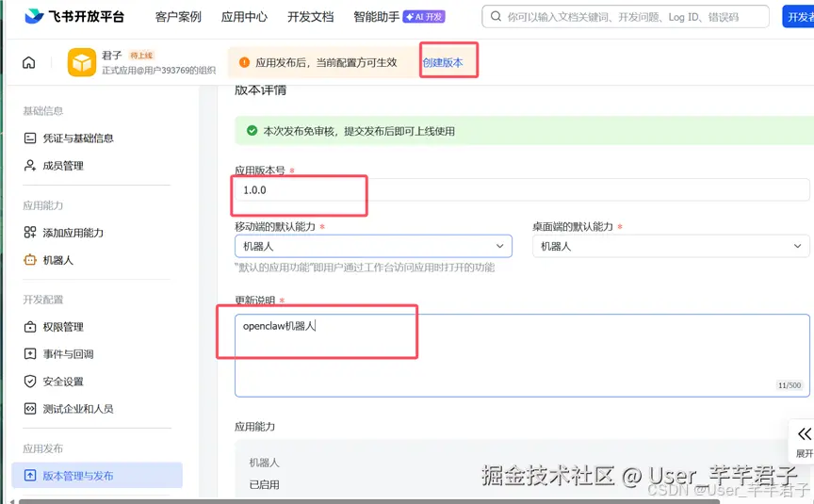This screenshot has height=504, width=814.
Task: Click the documentation search box
Action: point(625,17)
